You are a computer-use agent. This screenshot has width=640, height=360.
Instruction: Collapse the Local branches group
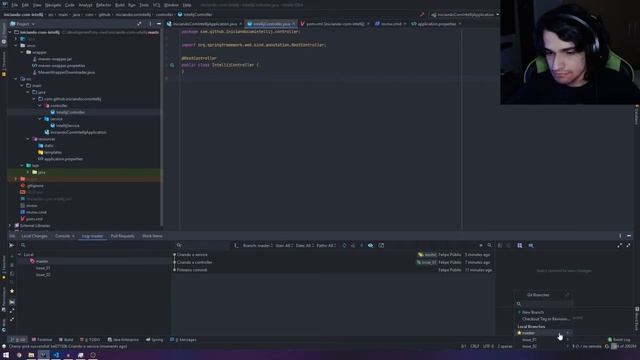pyautogui.click(x=19, y=254)
